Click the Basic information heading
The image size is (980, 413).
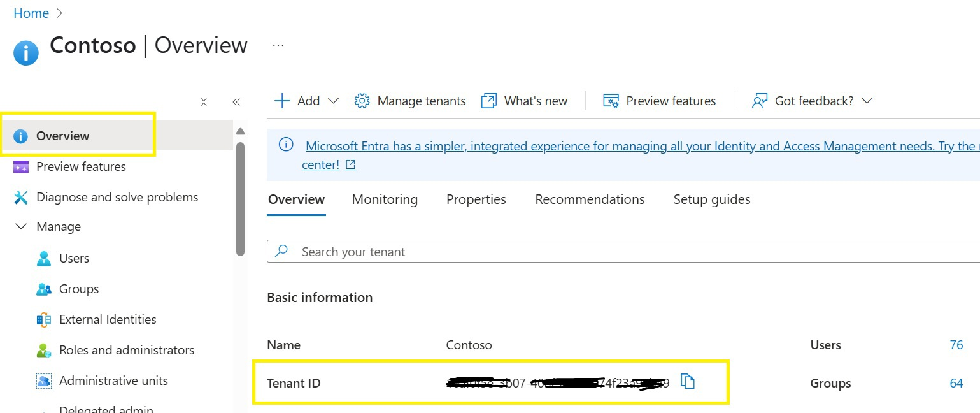coord(320,298)
